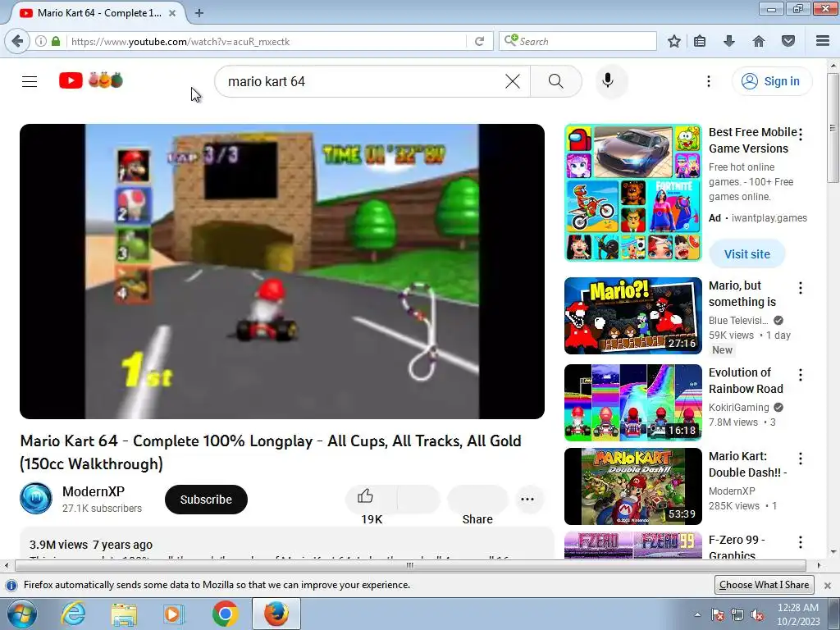Screen dimensions: 840x630
Task: Open the Action Center flag tray icon
Action: pos(718,614)
